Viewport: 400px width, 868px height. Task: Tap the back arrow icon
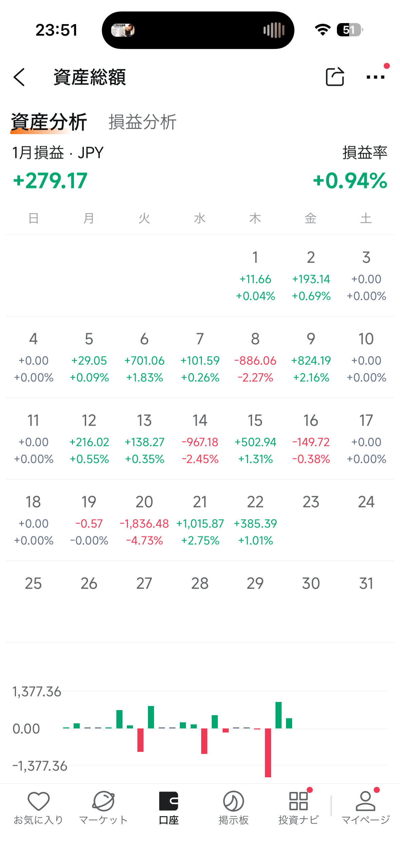tap(20, 77)
